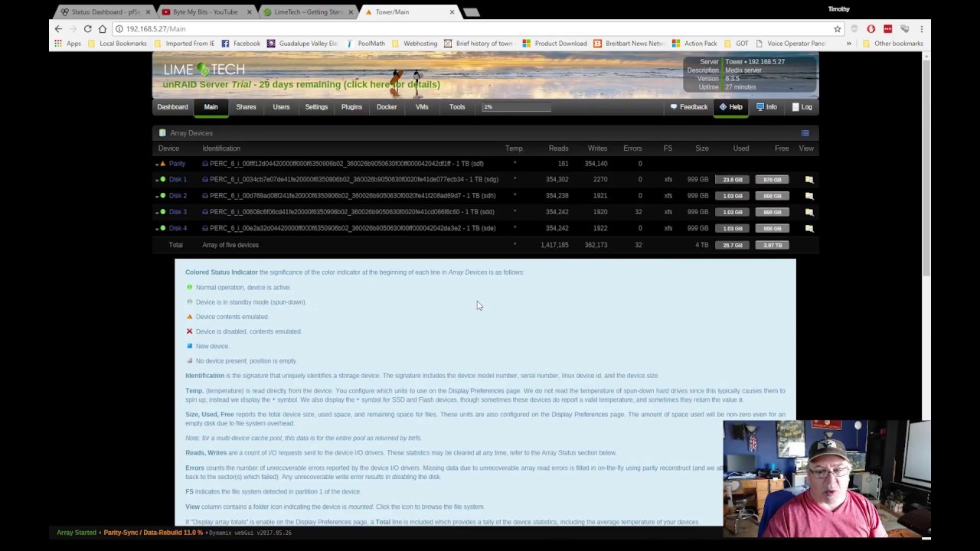Screen dimensions: 980x551
Task: Open the Log button
Action: click(x=802, y=107)
